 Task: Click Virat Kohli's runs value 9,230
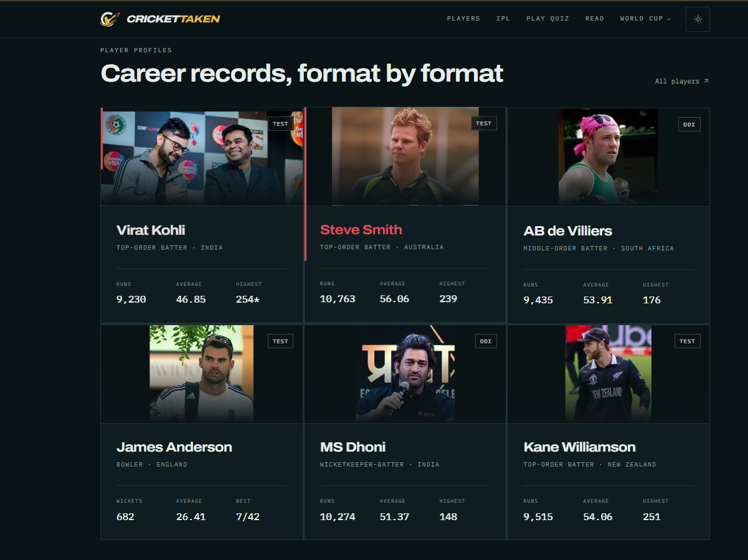click(x=131, y=300)
